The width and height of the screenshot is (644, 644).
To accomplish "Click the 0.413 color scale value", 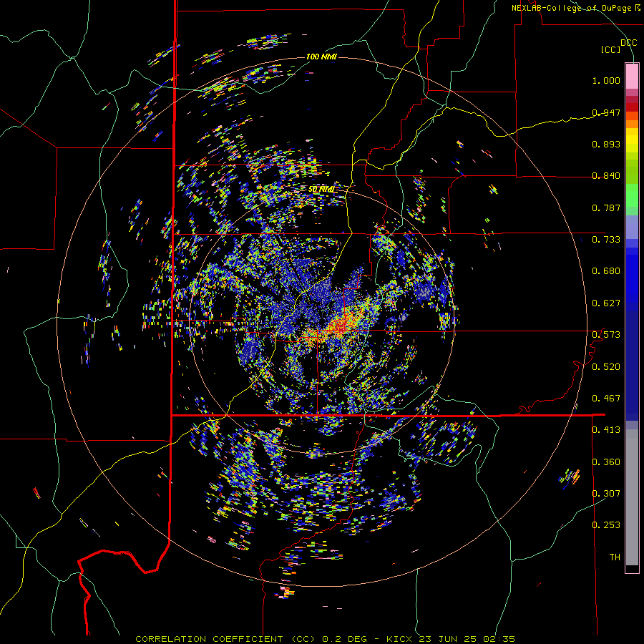I will pyautogui.click(x=606, y=430).
